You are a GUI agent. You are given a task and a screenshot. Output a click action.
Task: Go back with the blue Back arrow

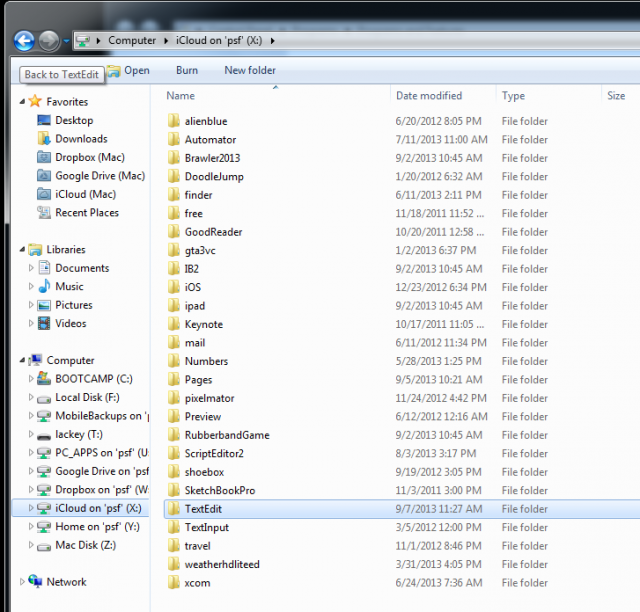24,41
